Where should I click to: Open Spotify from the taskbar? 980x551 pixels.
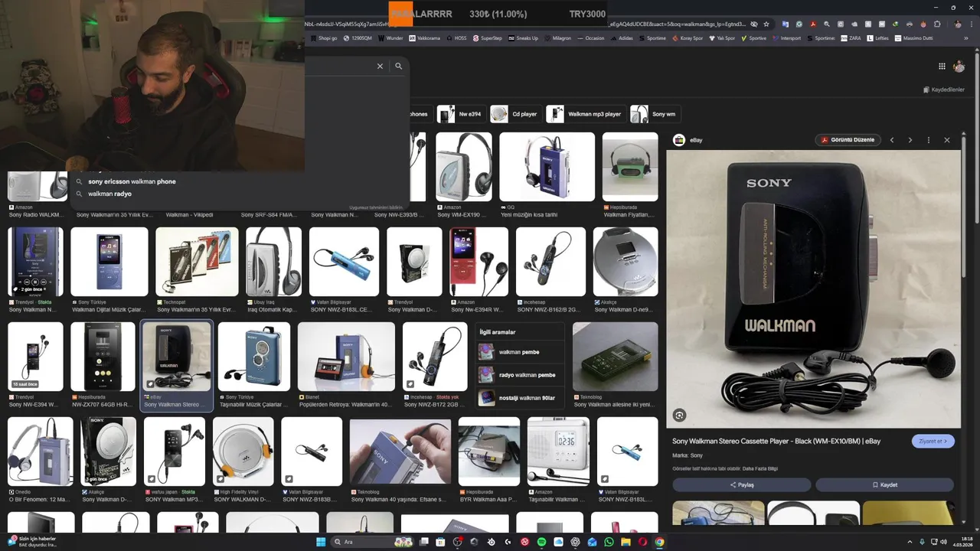click(541, 542)
